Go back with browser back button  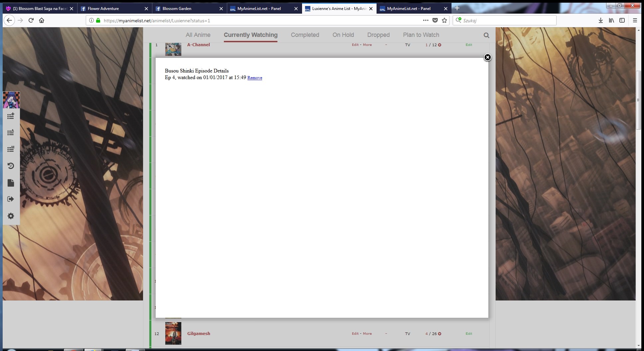coord(9,20)
